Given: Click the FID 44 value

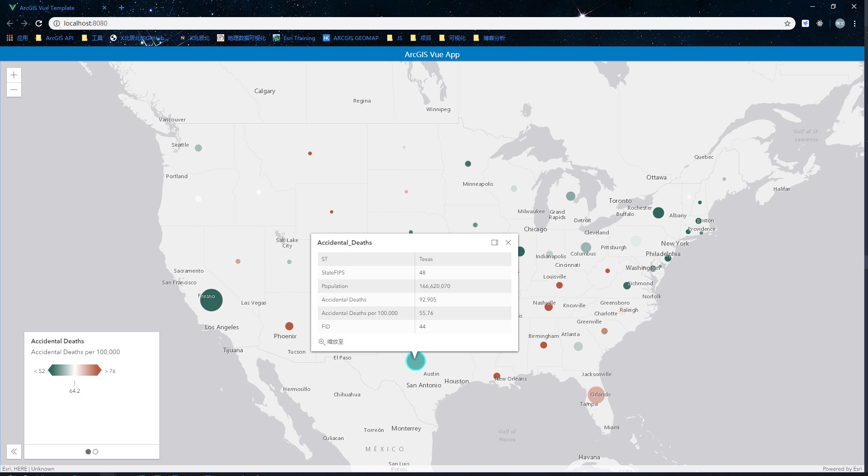Looking at the screenshot, I should 422,327.
